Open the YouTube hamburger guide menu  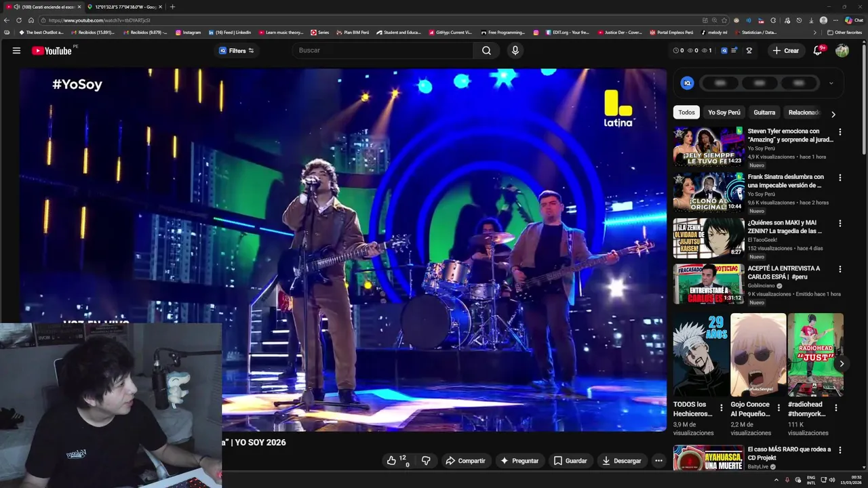tap(16, 50)
